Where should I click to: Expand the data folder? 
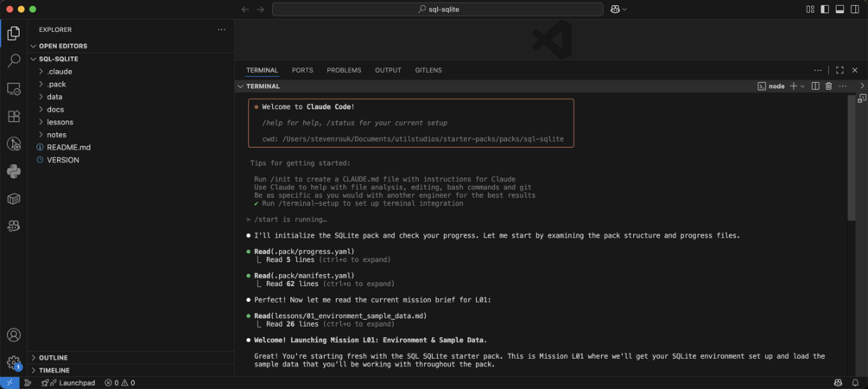pos(130,97)
